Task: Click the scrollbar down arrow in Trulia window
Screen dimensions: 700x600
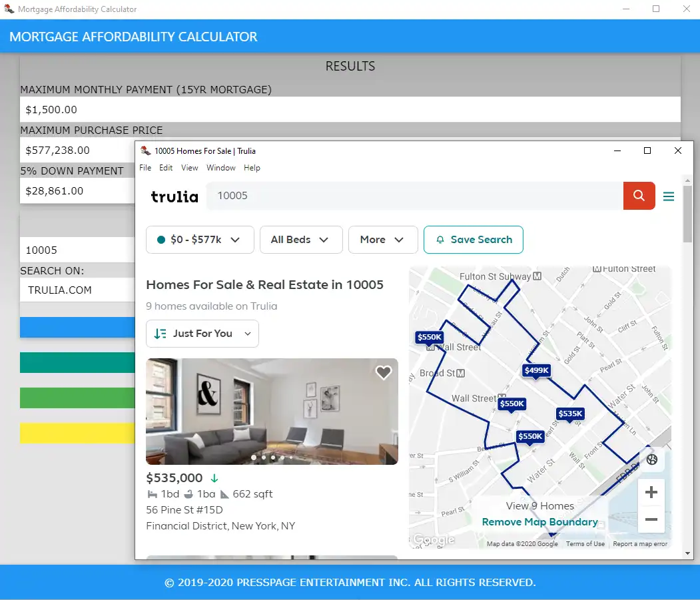Action: point(687,553)
